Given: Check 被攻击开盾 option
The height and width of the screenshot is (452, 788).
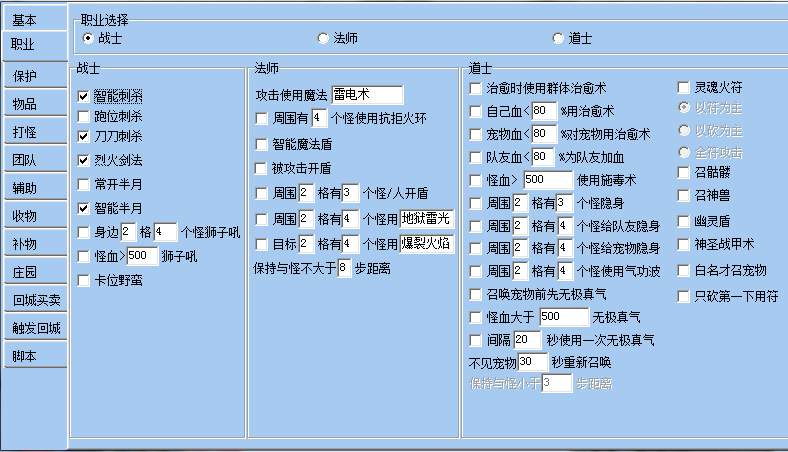Looking at the screenshot, I should tap(260, 168).
